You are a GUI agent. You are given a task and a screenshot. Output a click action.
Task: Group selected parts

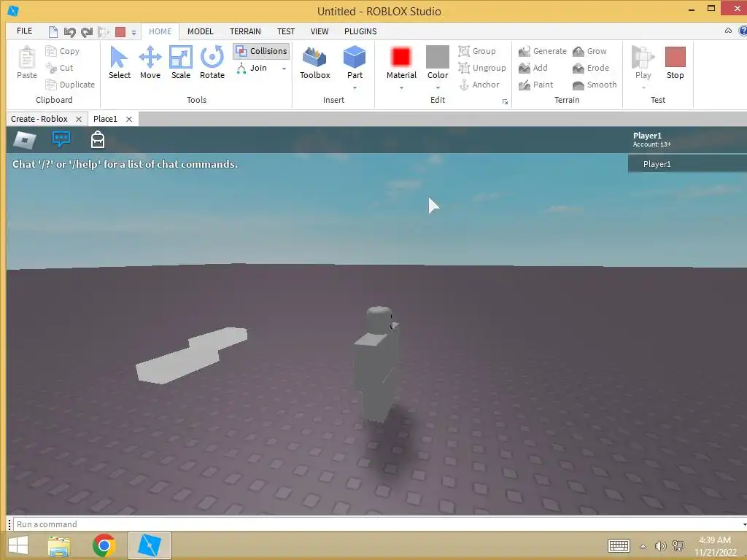(477, 51)
